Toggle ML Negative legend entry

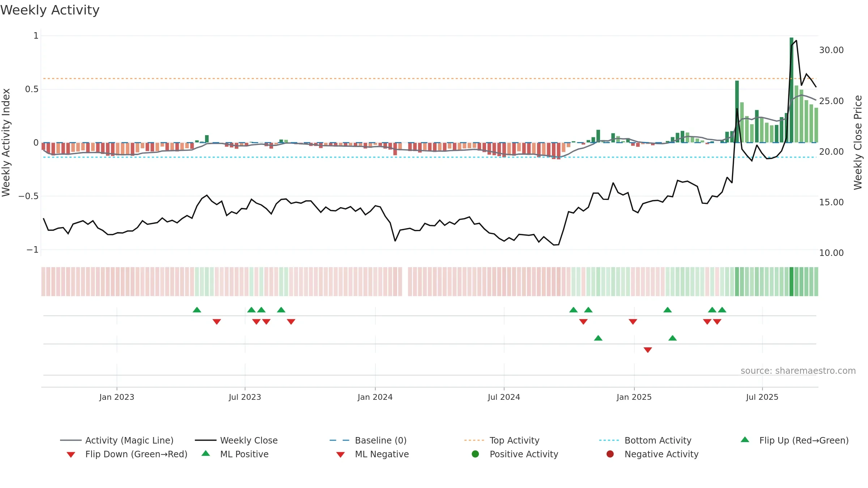[x=373, y=454]
